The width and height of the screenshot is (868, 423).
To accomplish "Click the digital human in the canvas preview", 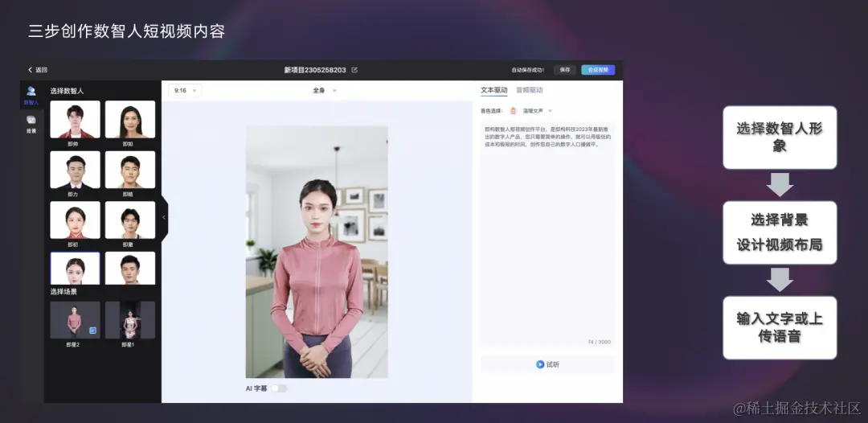I will (317, 277).
